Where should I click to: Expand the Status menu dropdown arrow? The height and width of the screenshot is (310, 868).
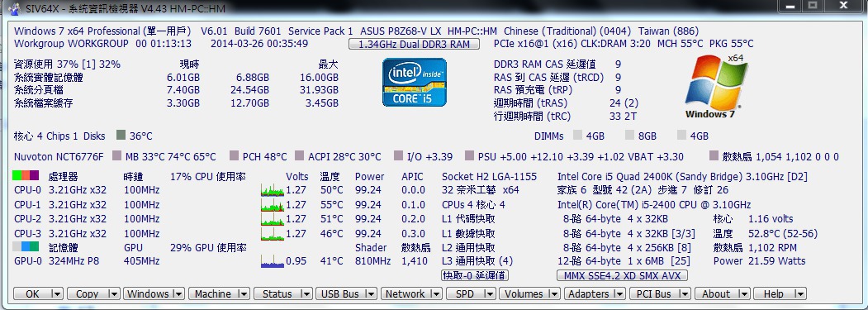click(x=307, y=294)
